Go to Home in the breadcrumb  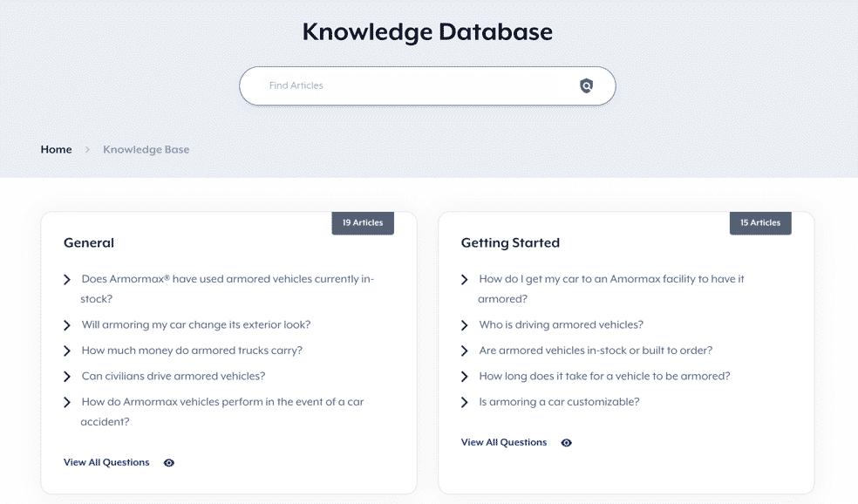(x=56, y=149)
